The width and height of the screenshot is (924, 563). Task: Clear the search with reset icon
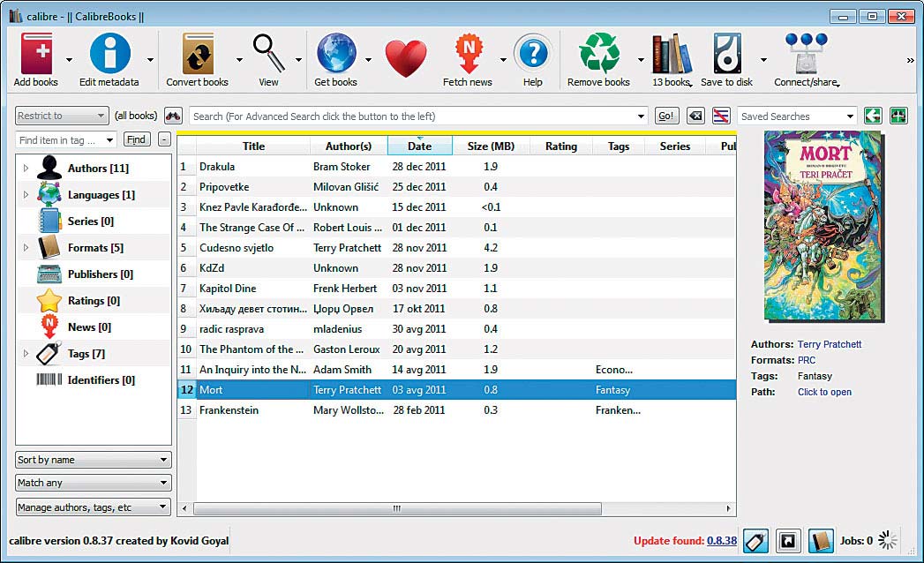coord(696,116)
